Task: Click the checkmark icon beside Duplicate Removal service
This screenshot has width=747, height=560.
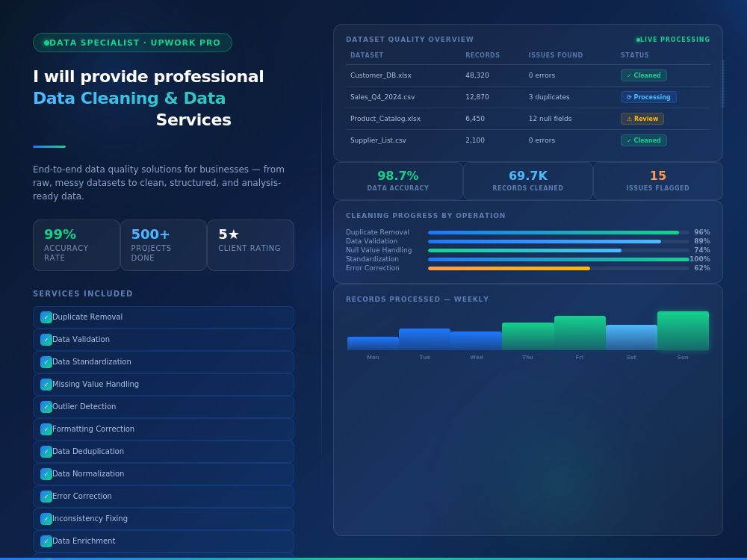Action: tap(46, 317)
